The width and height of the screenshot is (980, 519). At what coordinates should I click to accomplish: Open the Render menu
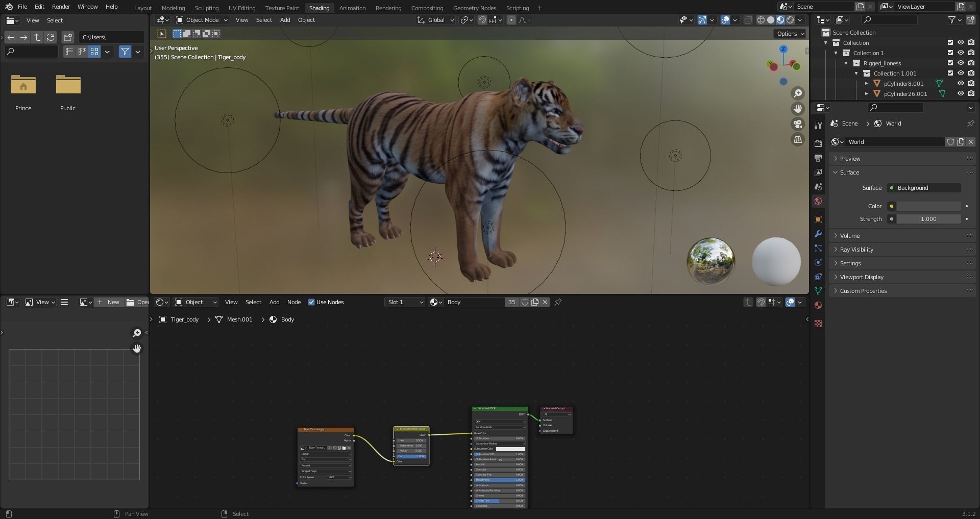61,7
